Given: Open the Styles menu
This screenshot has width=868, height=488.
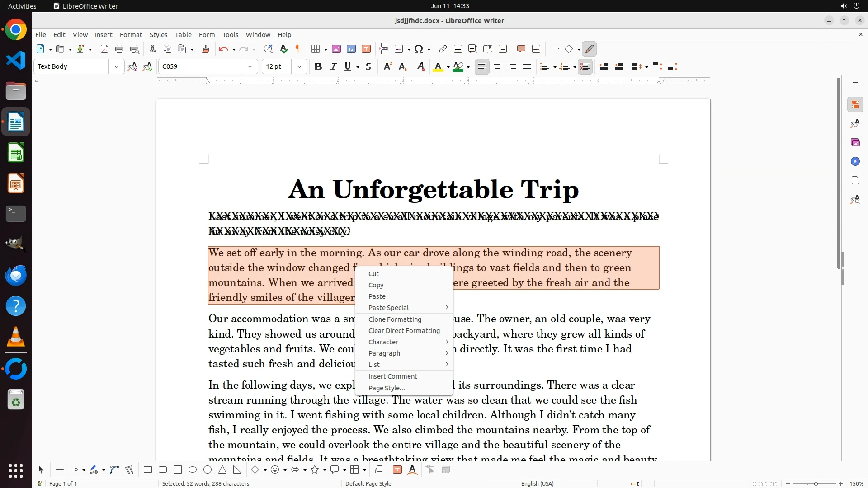Looking at the screenshot, I should [x=158, y=35].
